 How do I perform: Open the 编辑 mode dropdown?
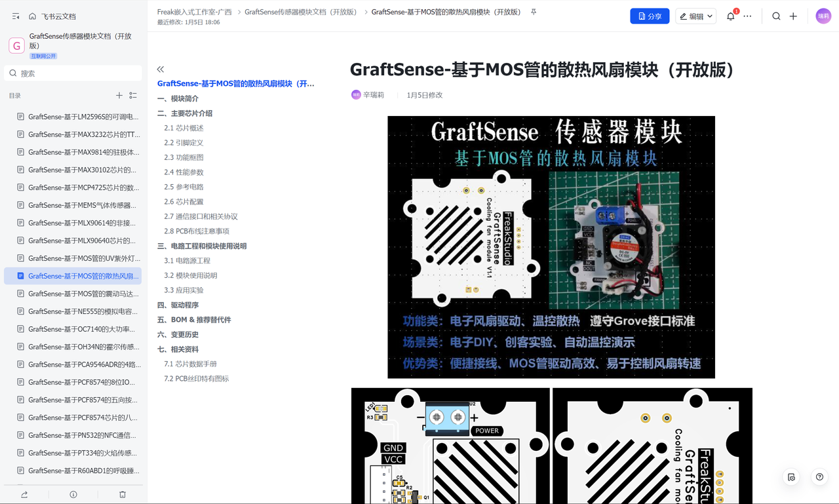(695, 16)
